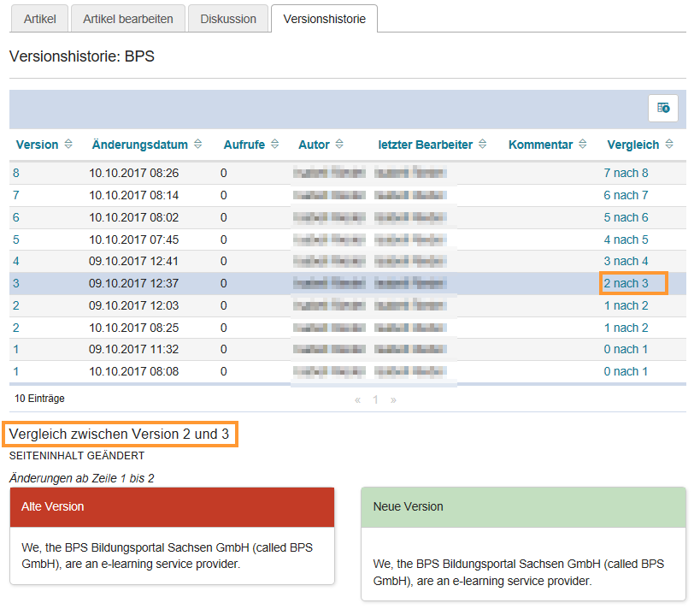Sort by Aufrufe column arrows
Screen dimensions: 700x615
272,145
